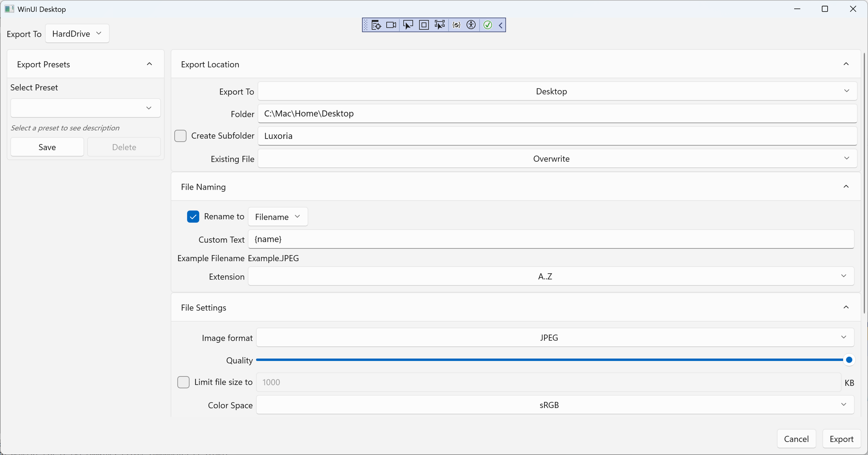This screenshot has height=455, width=868.
Task: Enable Limit file size to checkbox
Action: pos(183,382)
